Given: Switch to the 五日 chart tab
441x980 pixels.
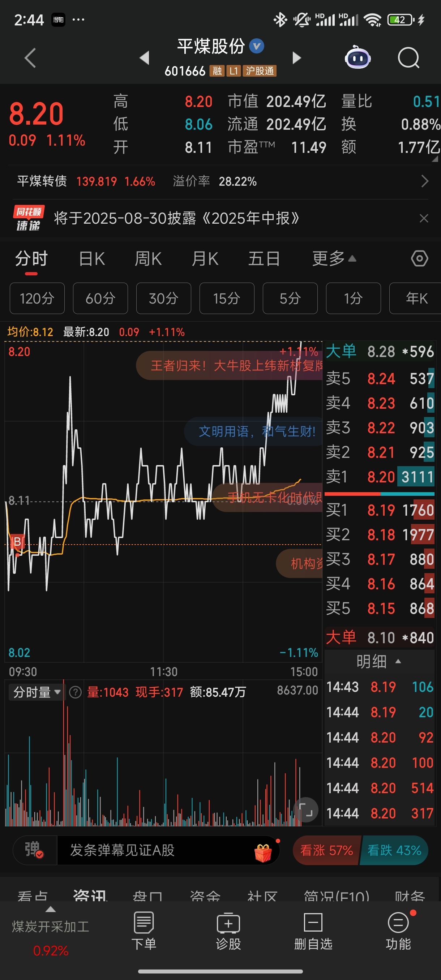Looking at the screenshot, I should click(264, 259).
